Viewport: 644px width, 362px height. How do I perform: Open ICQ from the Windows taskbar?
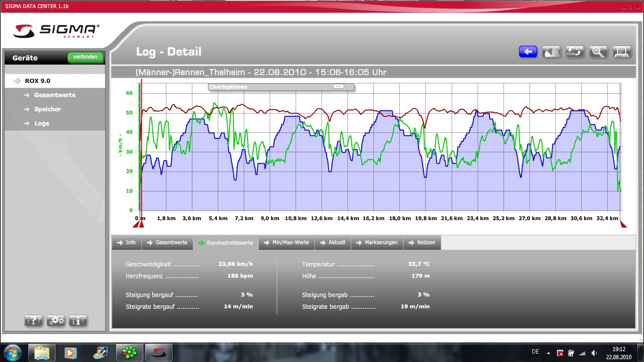129,353
